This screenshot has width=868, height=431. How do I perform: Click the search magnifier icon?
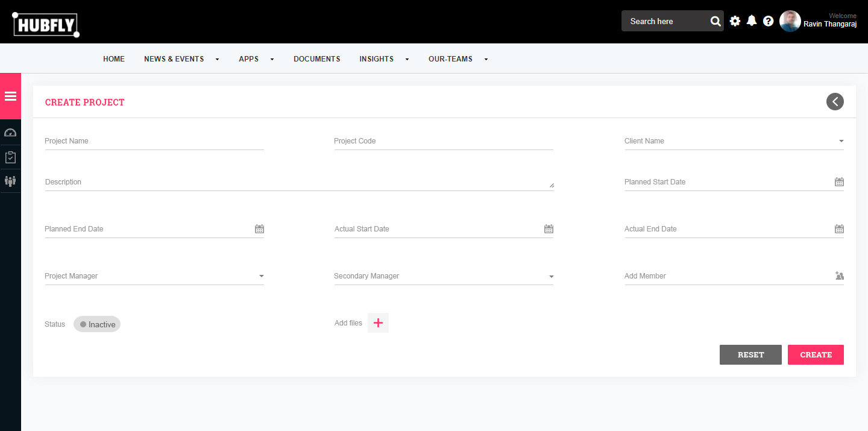click(715, 21)
